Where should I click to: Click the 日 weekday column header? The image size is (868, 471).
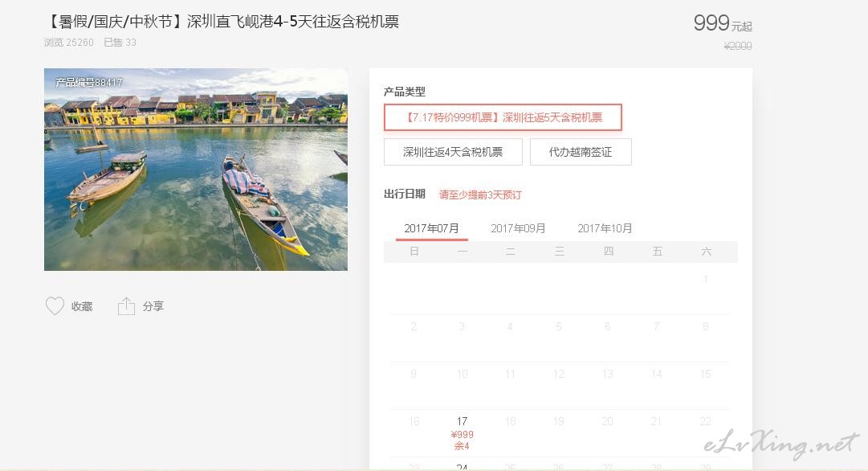click(414, 252)
